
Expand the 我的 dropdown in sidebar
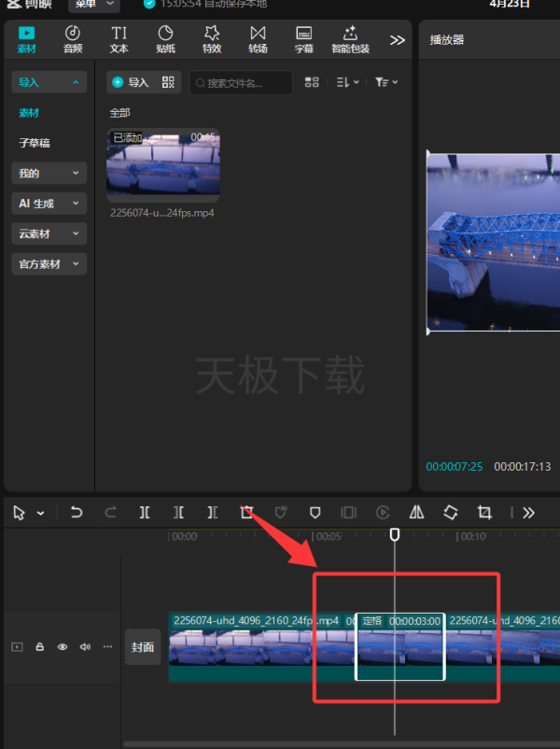pyautogui.click(x=49, y=173)
